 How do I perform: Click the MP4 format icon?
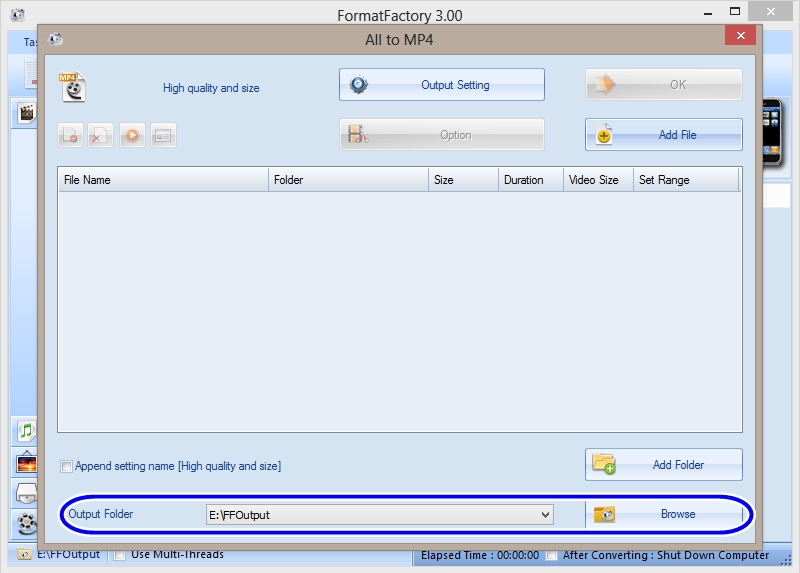click(x=72, y=87)
